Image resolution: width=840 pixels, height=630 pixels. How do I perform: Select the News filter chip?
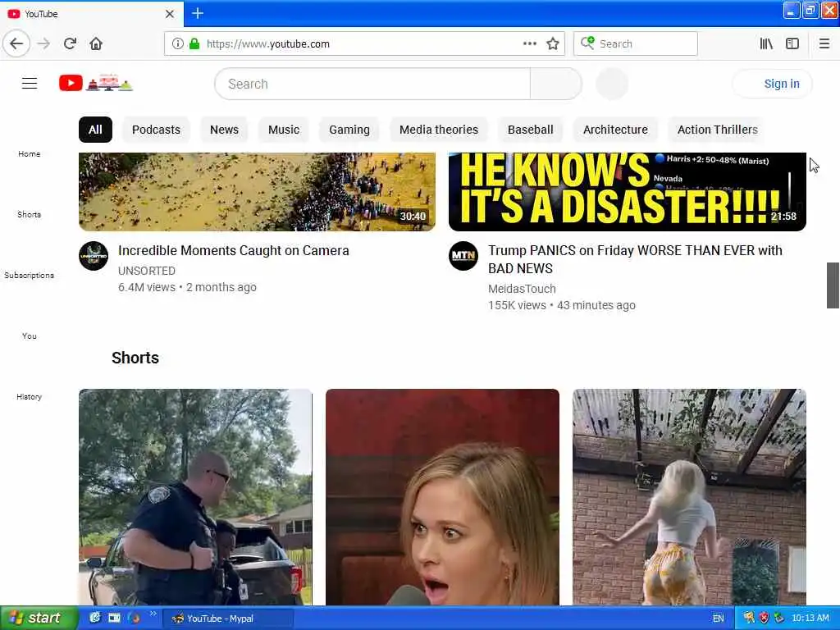coord(224,130)
